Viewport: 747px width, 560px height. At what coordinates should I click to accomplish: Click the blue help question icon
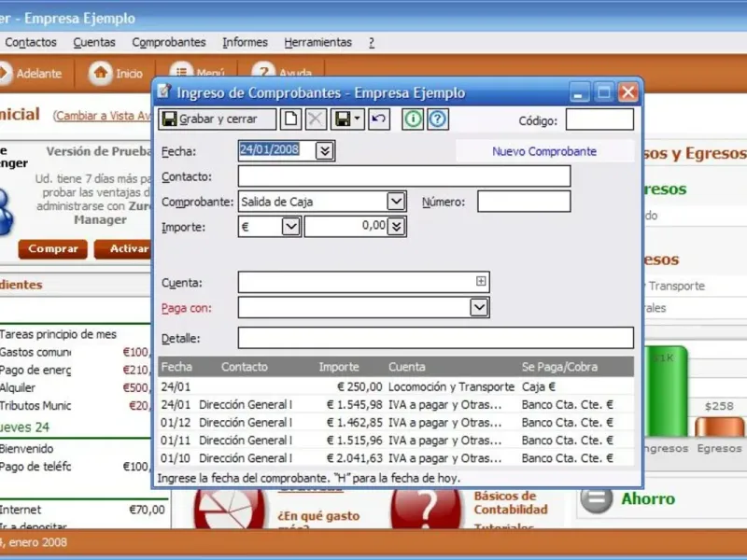pyautogui.click(x=437, y=119)
